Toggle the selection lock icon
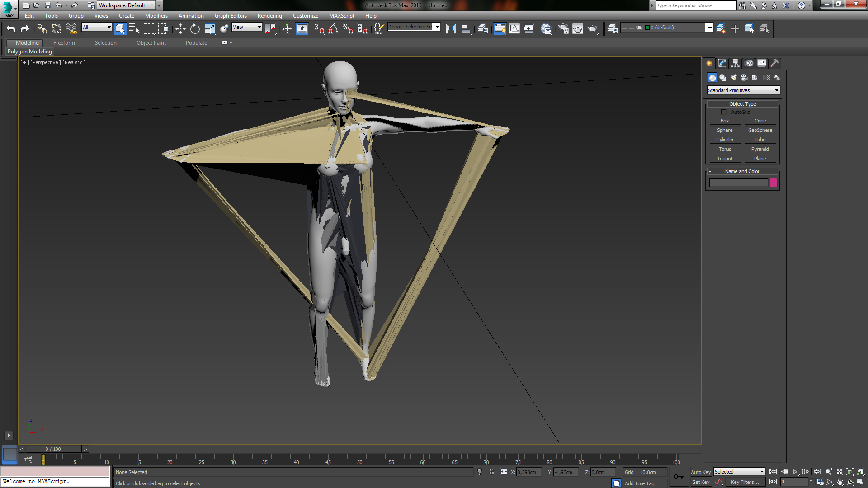This screenshot has height=488, width=868. [x=491, y=472]
